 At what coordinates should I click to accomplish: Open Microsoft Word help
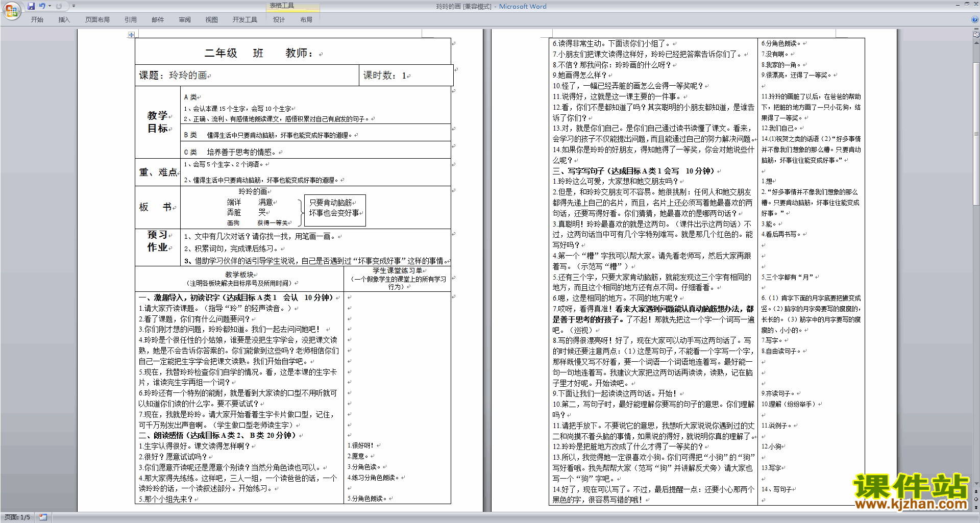pos(975,20)
